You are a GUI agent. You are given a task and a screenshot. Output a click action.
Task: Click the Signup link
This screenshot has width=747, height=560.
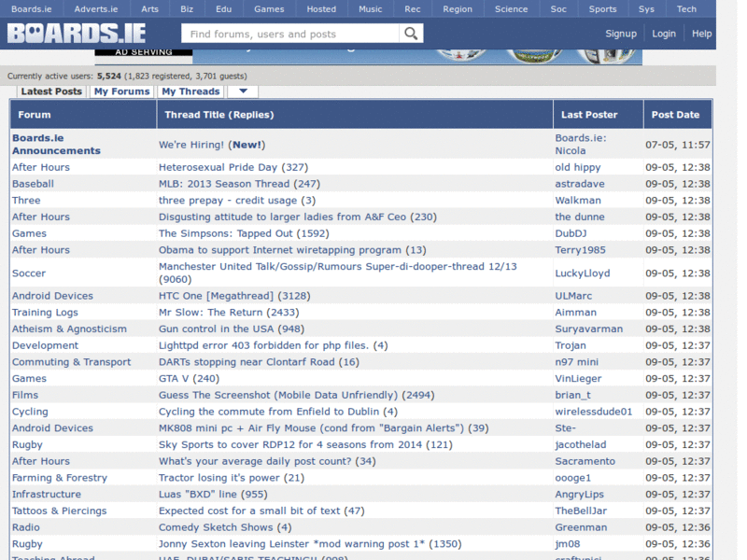click(621, 34)
